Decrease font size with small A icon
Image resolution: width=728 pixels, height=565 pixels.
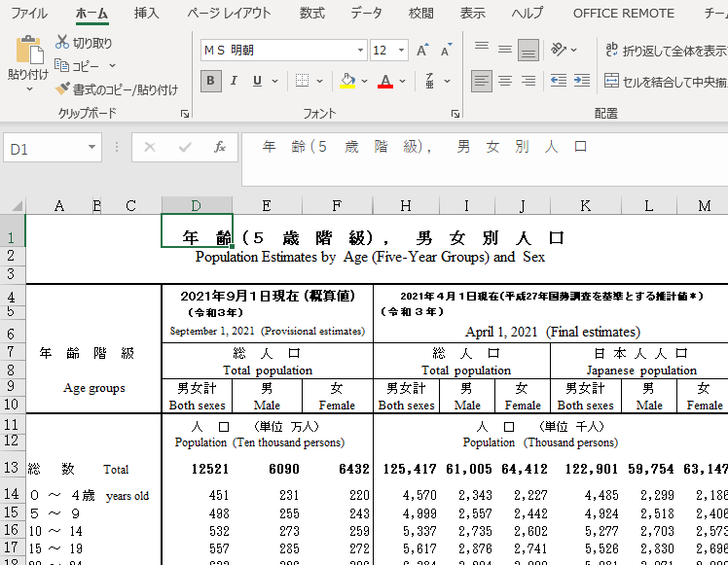click(x=446, y=51)
